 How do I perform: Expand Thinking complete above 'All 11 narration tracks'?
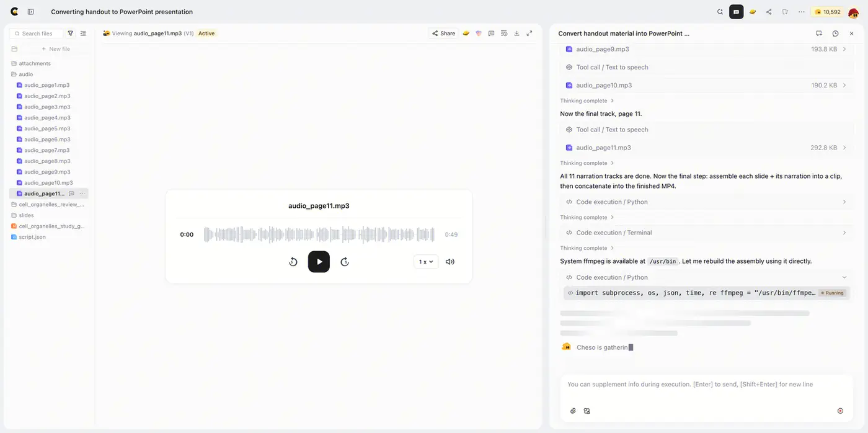pyautogui.click(x=587, y=163)
